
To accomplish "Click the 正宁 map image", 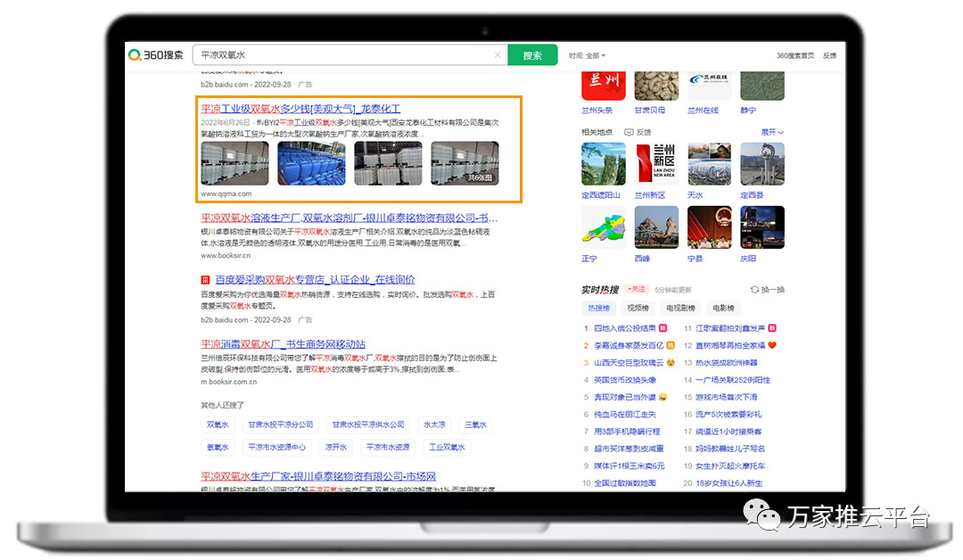I will [x=603, y=228].
